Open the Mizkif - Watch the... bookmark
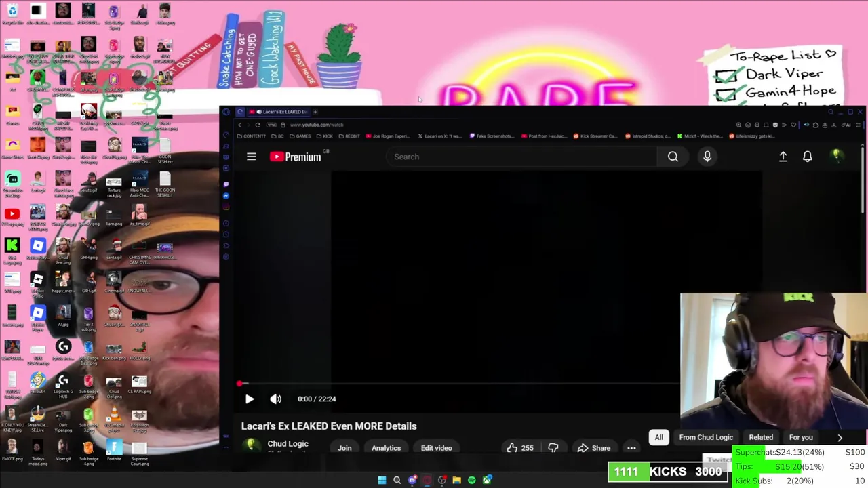Image resolution: width=868 pixels, height=488 pixels. click(x=701, y=136)
